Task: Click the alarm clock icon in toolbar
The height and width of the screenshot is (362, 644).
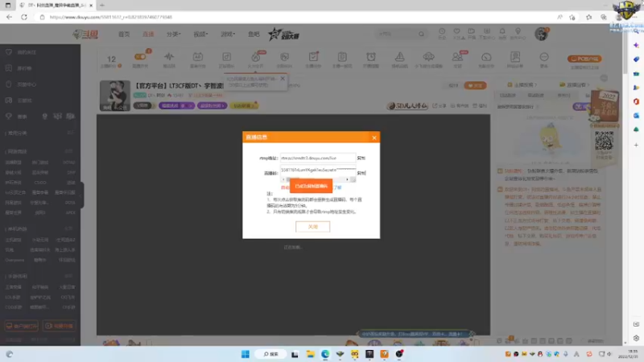Action: pos(371,57)
